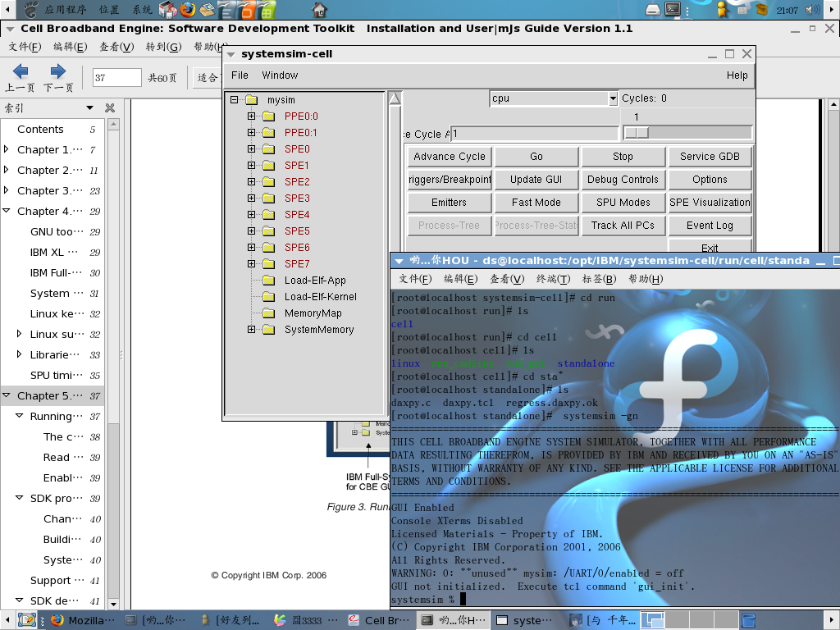The image size is (840, 630).
Task: Expand the SPE3 folder node
Action: [x=251, y=198]
